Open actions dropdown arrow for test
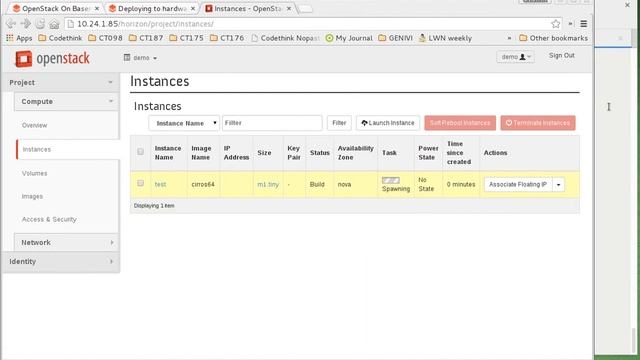The image size is (640, 360). point(558,184)
